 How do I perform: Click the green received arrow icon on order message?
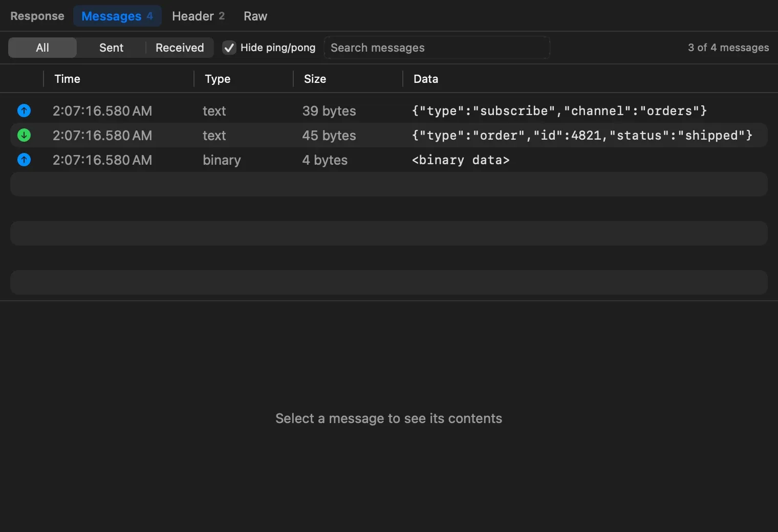coord(24,135)
